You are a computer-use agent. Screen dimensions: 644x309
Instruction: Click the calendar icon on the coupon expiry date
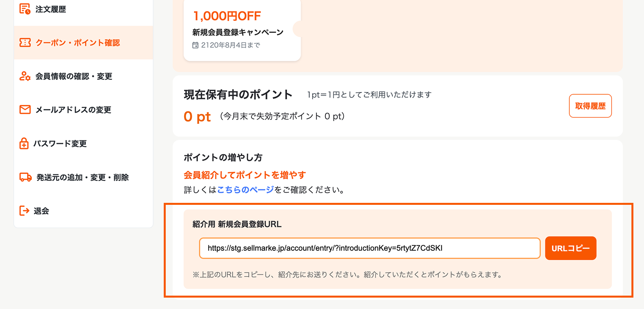(195, 45)
